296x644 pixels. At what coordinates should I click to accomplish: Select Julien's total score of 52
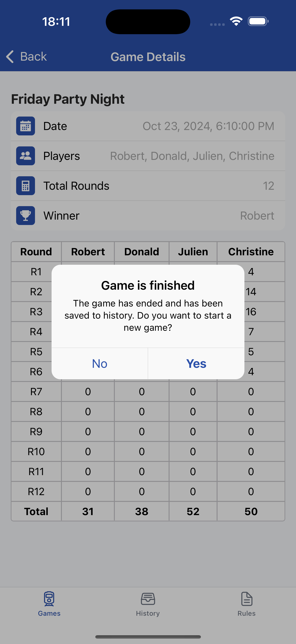coord(193,512)
